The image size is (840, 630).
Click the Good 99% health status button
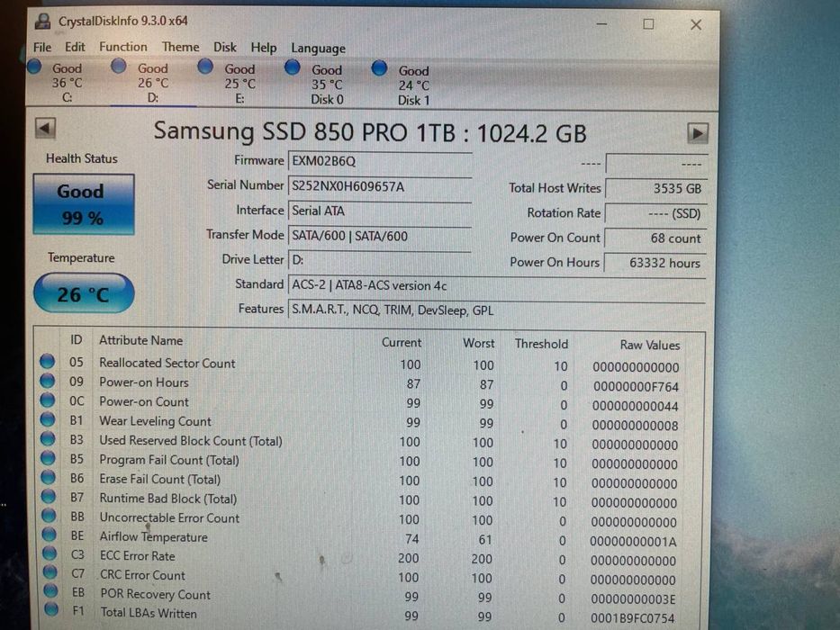(x=84, y=204)
